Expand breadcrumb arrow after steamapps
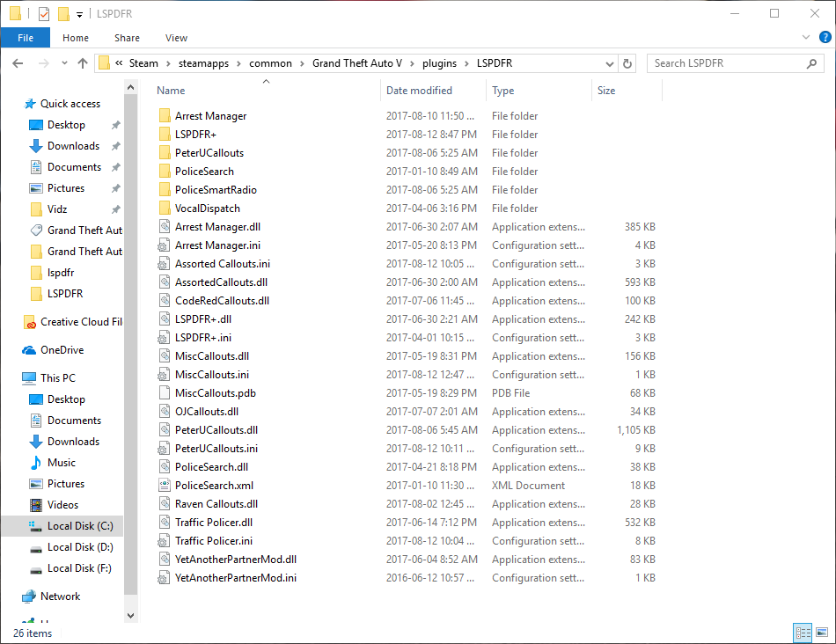836x644 pixels. coord(238,63)
